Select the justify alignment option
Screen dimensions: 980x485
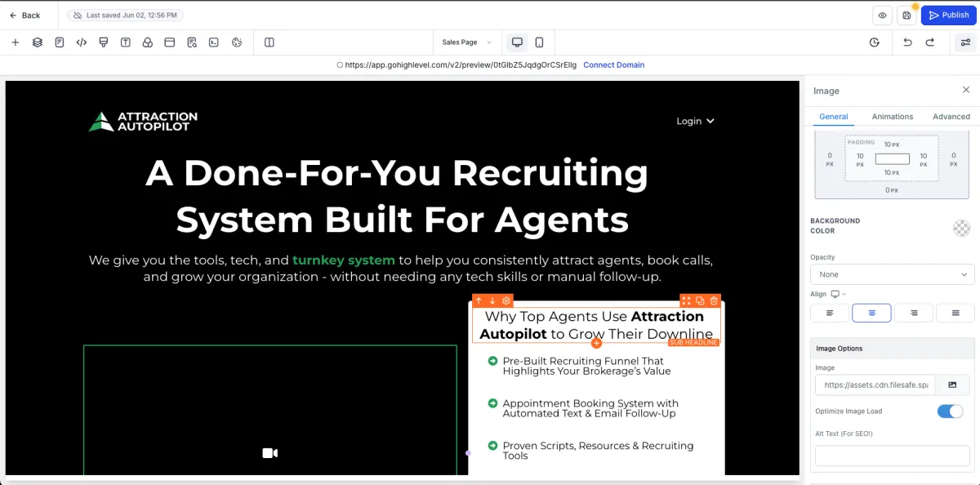(955, 313)
